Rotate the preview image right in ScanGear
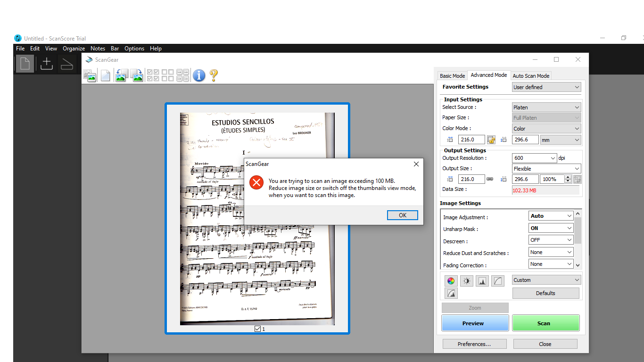This screenshot has height=362, width=644. (x=137, y=75)
